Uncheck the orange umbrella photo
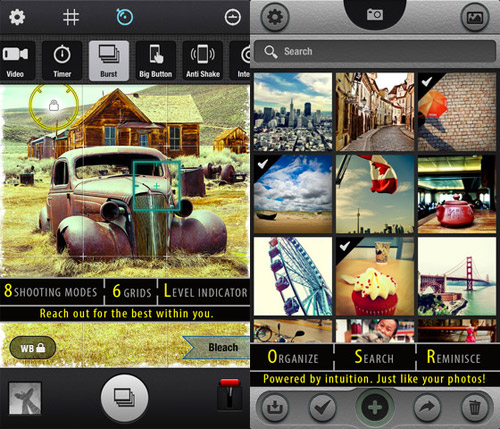 457,112
